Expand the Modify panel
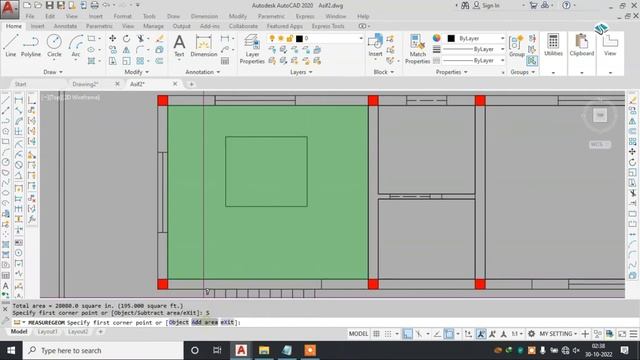Screen dimensions: 640x360 [136, 72]
